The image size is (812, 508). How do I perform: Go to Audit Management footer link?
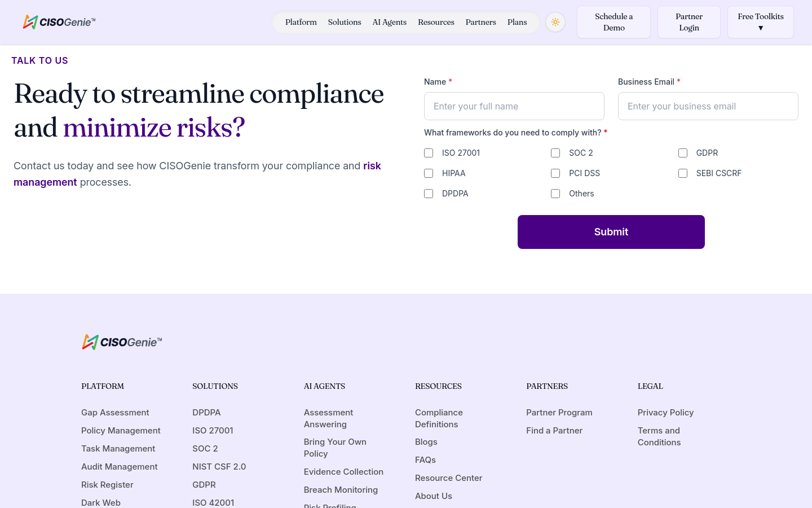119,467
